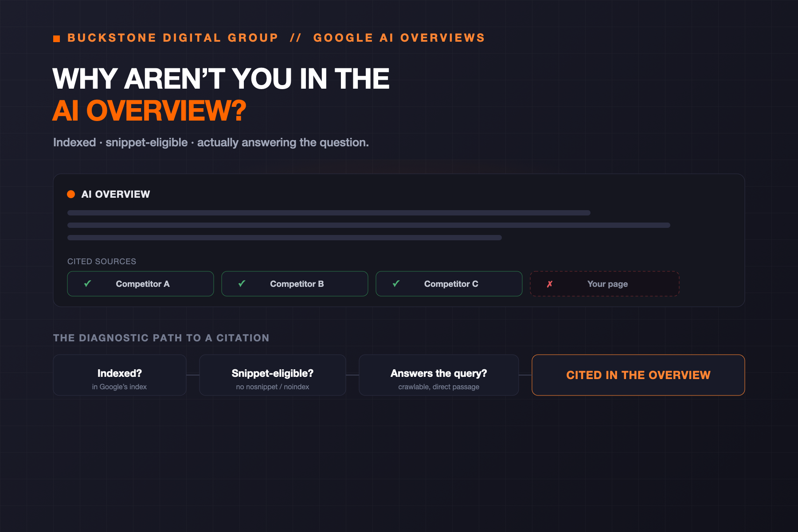Select the Competitor B source chip

pos(295,284)
